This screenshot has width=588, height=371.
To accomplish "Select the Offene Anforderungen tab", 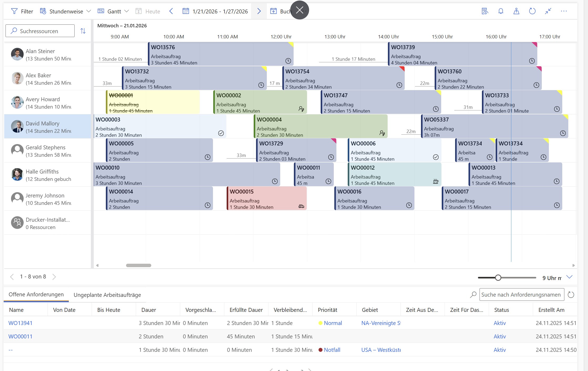I will point(36,294).
